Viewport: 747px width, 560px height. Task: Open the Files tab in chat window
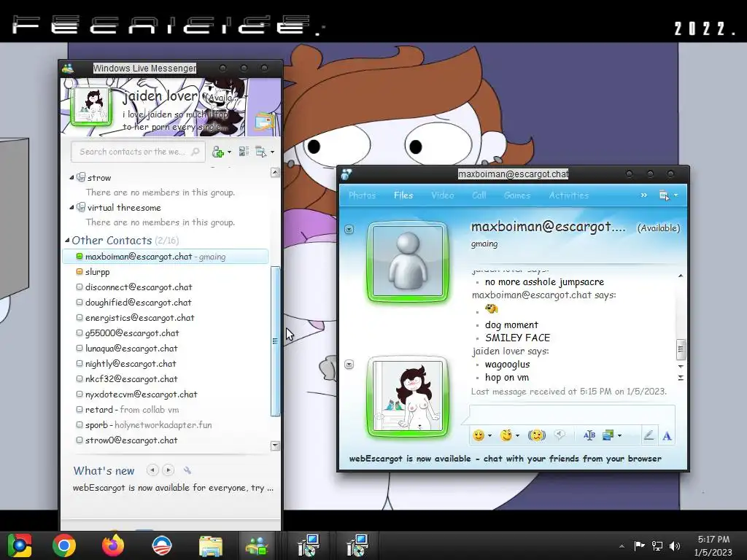[x=403, y=195]
